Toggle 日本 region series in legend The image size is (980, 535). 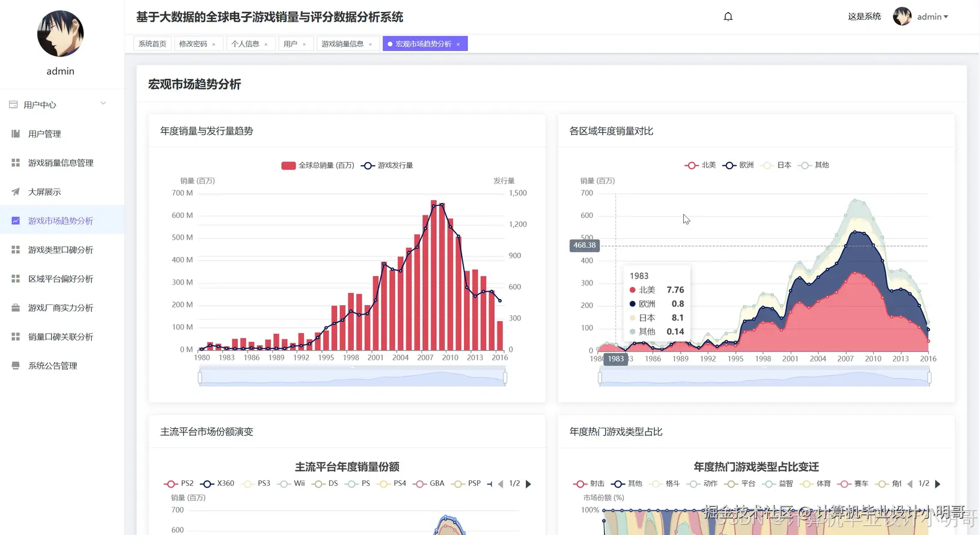point(776,165)
